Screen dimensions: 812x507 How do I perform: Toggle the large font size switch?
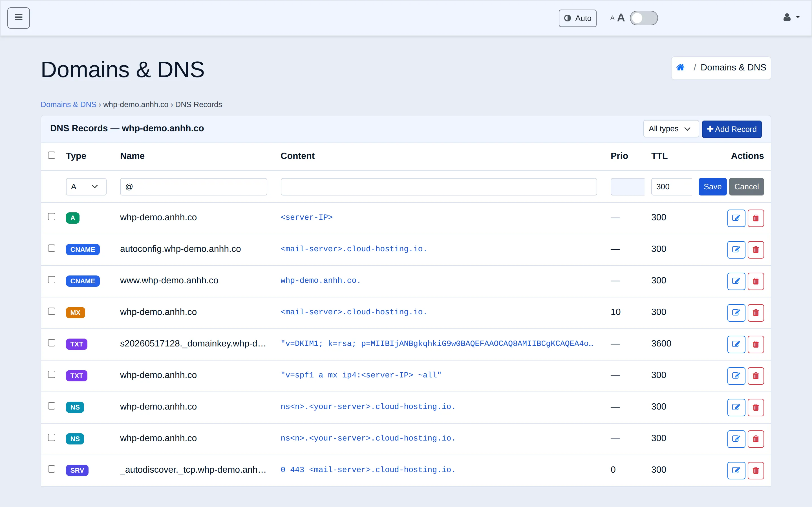(x=644, y=18)
